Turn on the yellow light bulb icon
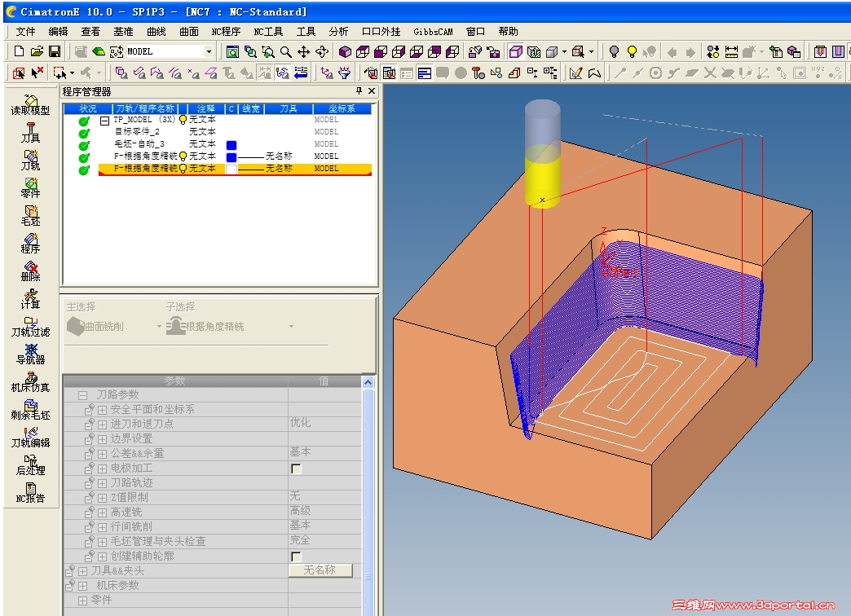 point(632,51)
